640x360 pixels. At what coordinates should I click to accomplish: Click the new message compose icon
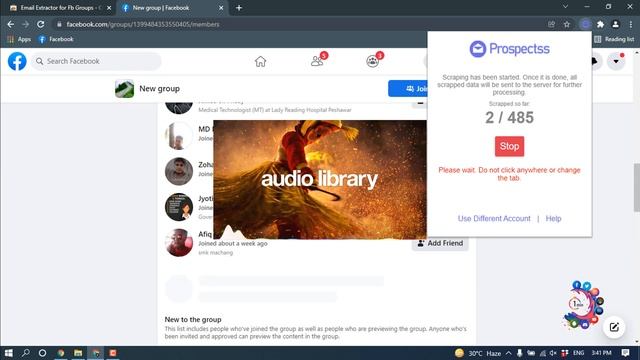[x=614, y=327]
